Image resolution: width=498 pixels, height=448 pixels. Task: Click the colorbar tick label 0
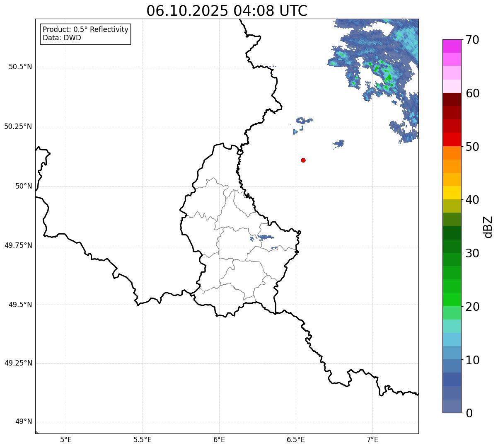tap(469, 413)
